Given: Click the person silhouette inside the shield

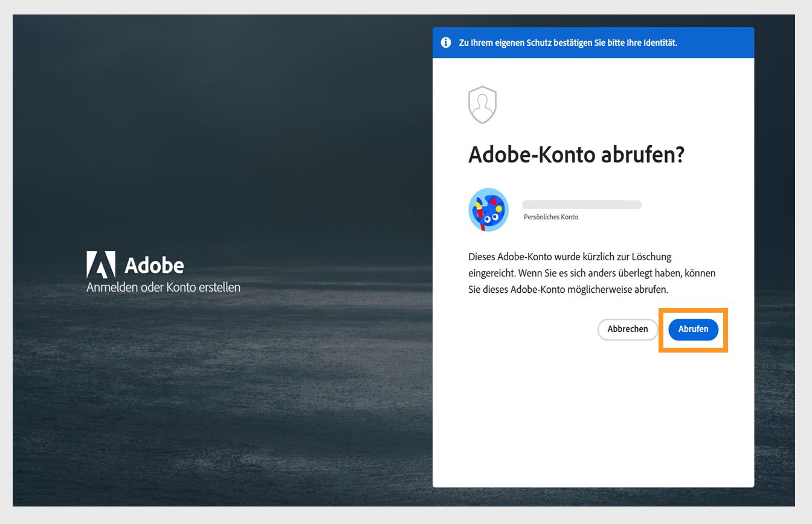Looking at the screenshot, I should tap(482, 106).
